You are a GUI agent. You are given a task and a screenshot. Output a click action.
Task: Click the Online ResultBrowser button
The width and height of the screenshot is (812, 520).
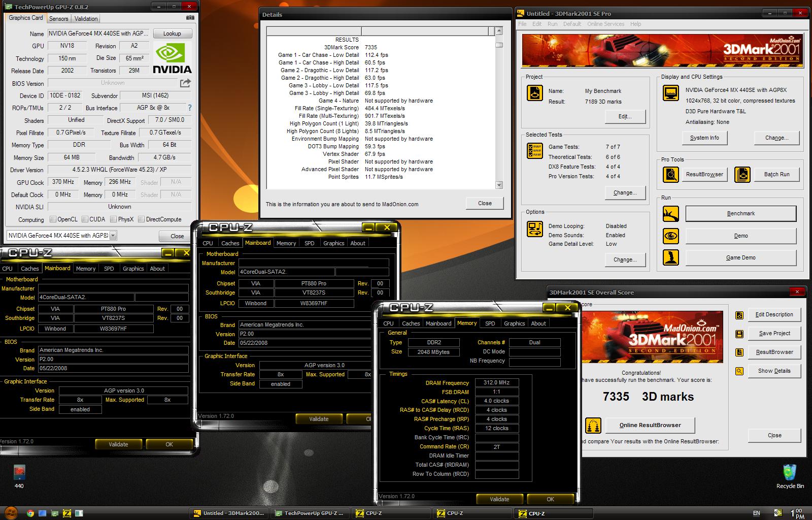pyautogui.click(x=650, y=425)
